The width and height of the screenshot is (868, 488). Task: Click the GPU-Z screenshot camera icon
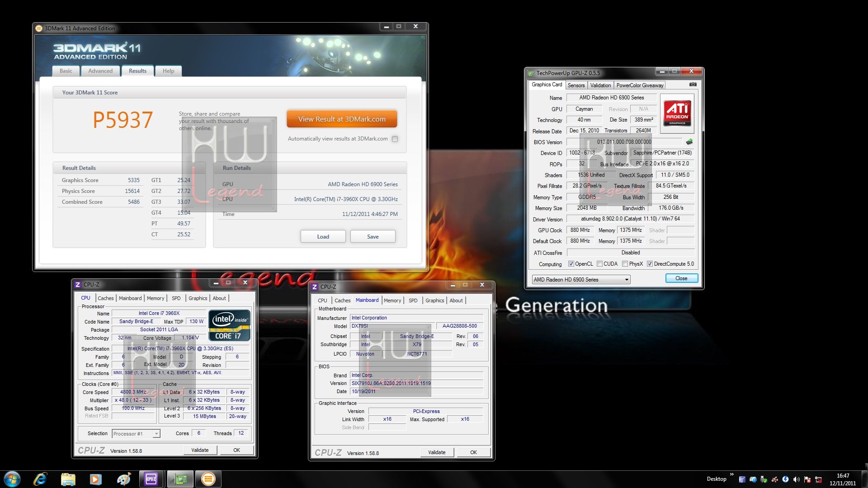(x=693, y=84)
